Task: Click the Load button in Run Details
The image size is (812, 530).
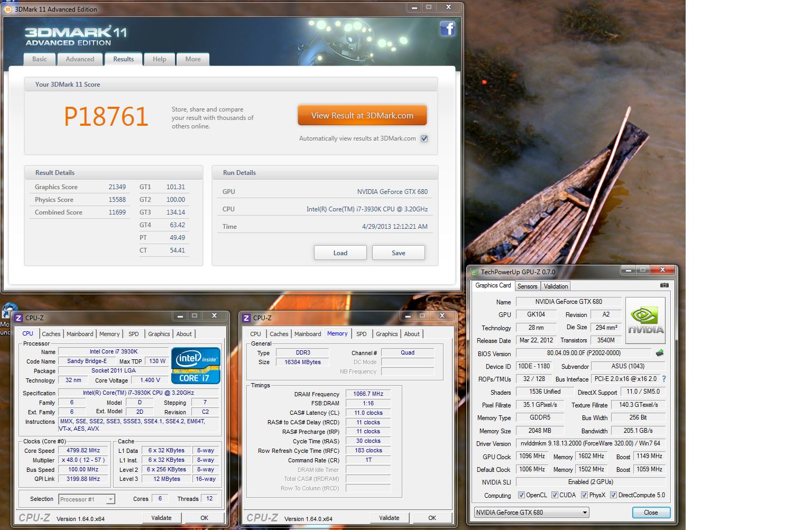Action: [340, 253]
